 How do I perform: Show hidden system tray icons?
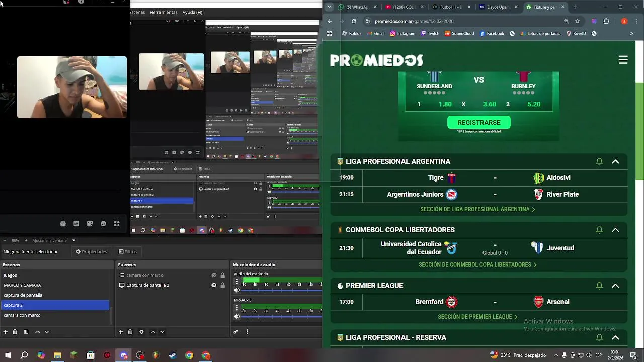[556, 355]
